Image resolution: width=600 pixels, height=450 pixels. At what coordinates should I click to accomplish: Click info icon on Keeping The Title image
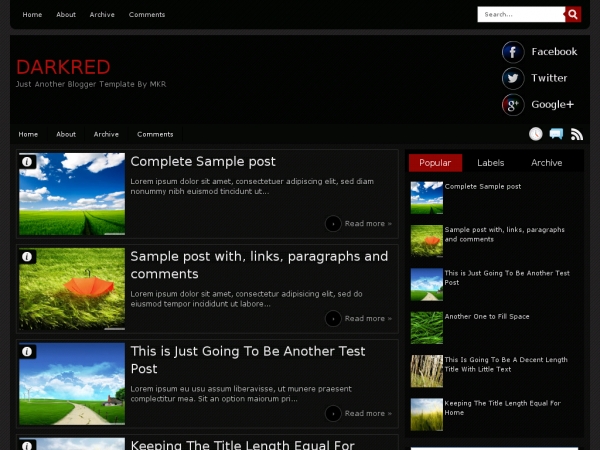click(27, 445)
